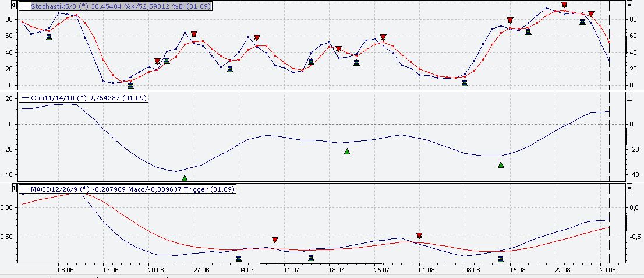Open the '=' menu of the Stochastik panel
The height and width of the screenshot is (278, 644).
point(629,5)
